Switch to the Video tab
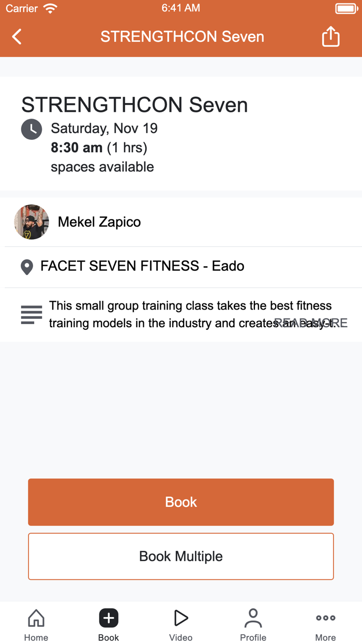Image resolution: width=362 pixels, height=644 pixels. pos(180,624)
